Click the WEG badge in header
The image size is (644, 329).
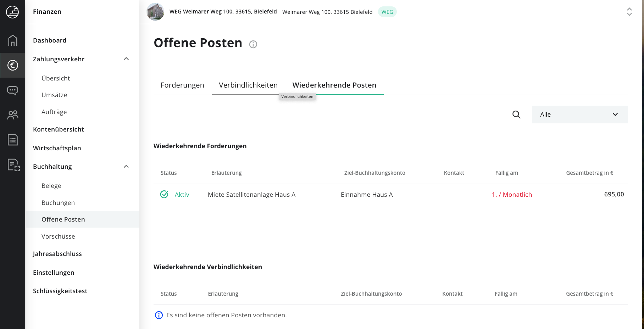[387, 12]
